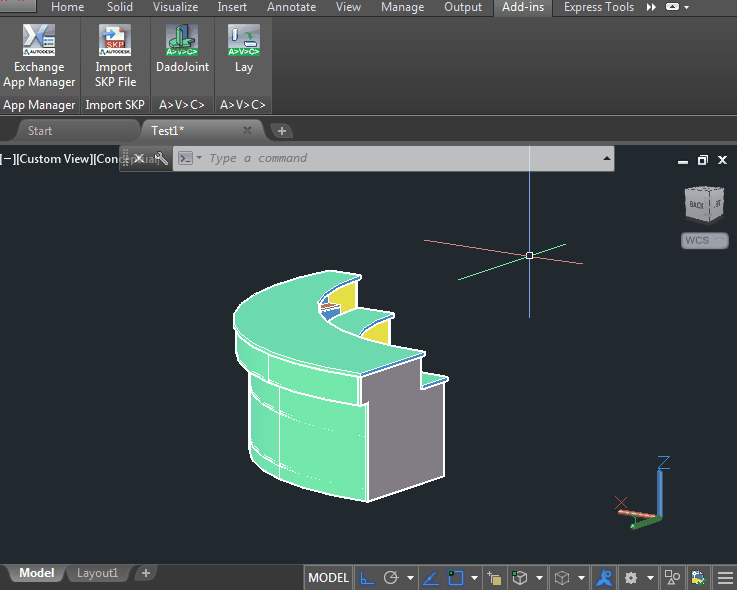Toggle 2D object snap in status bar
The width and height of the screenshot is (737, 590).
(456, 577)
